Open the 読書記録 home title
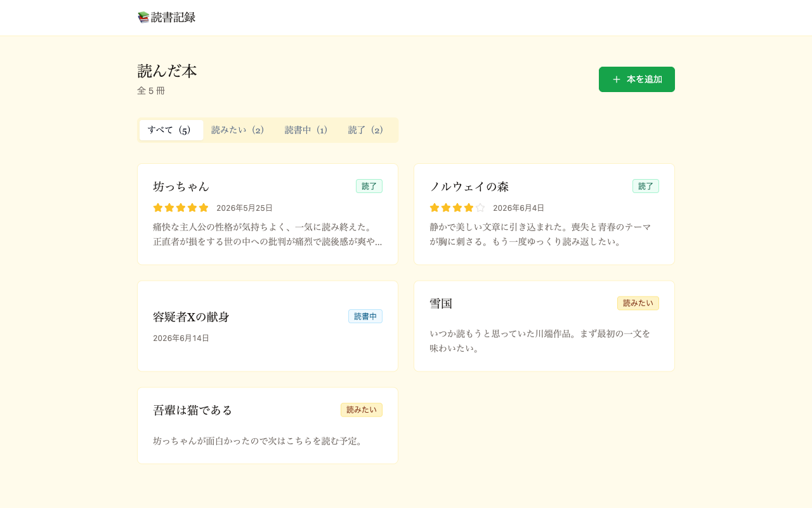812x508 pixels. click(173, 17)
